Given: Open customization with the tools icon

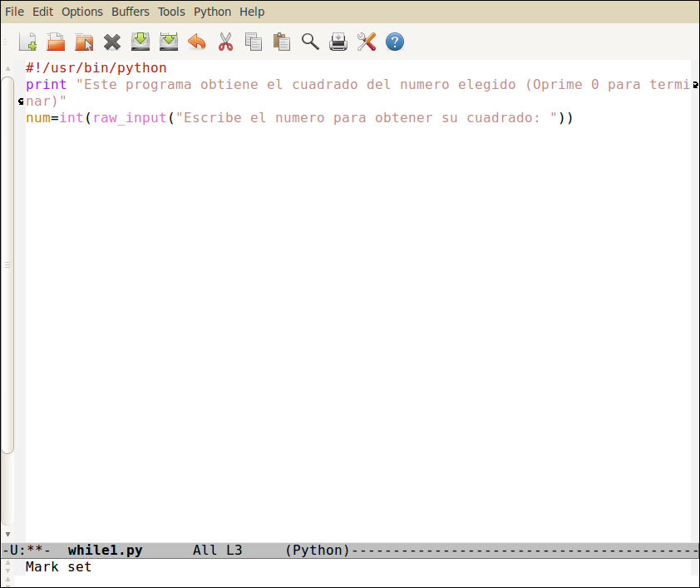Looking at the screenshot, I should 367,42.
